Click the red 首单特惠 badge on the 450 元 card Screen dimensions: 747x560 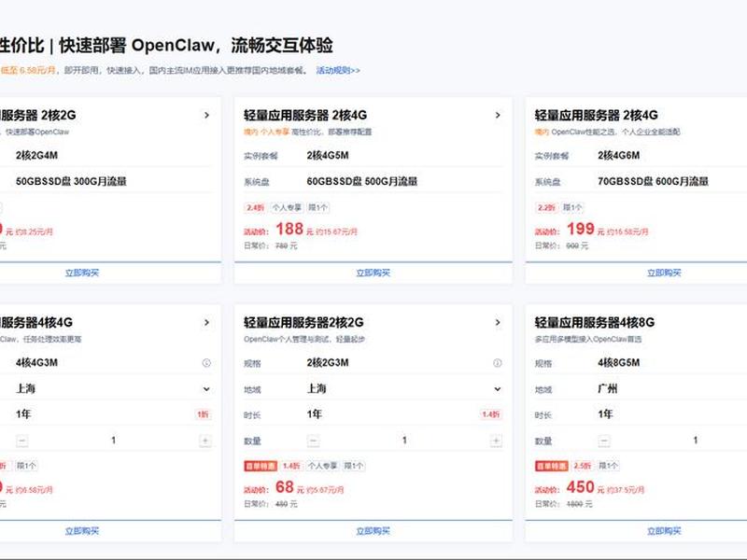coord(551,466)
